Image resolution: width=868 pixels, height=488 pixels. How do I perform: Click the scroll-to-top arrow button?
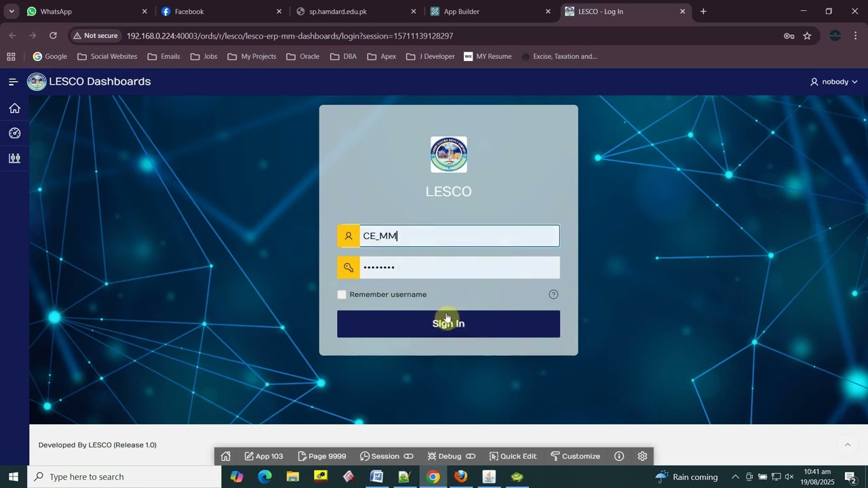pos(847,445)
